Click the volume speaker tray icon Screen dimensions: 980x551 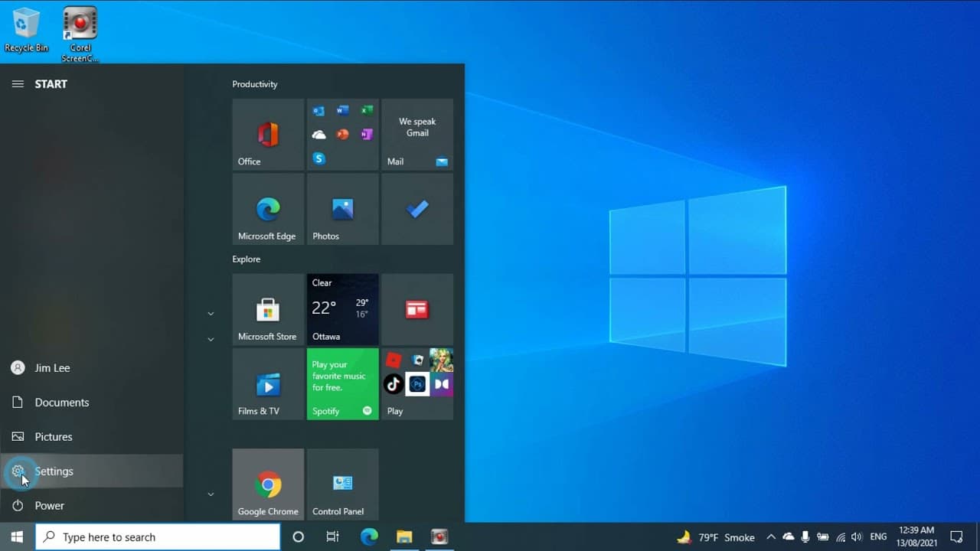coord(857,537)
